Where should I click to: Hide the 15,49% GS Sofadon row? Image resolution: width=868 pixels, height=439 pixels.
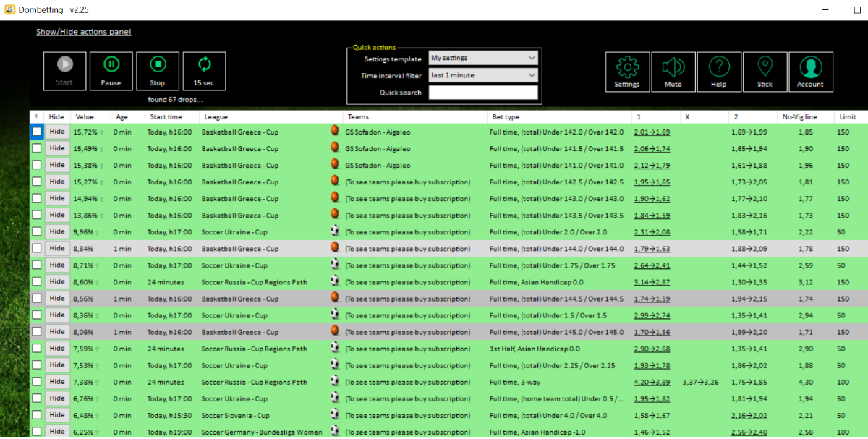point(56,148)
